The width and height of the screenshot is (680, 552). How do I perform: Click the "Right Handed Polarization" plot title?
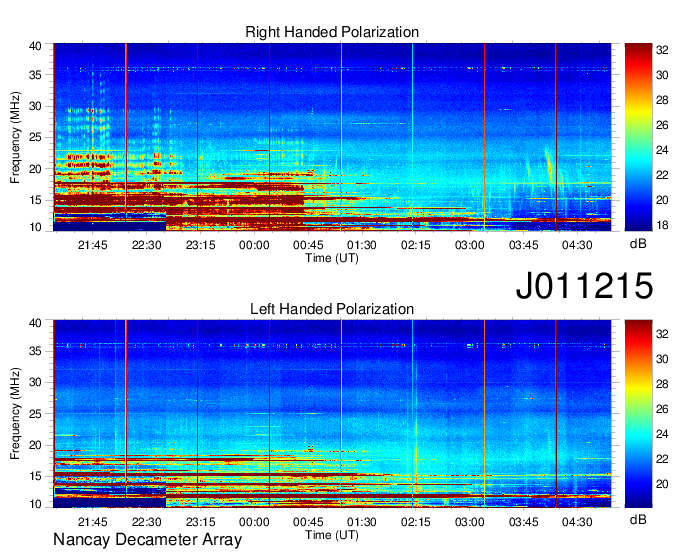(332, 32)
